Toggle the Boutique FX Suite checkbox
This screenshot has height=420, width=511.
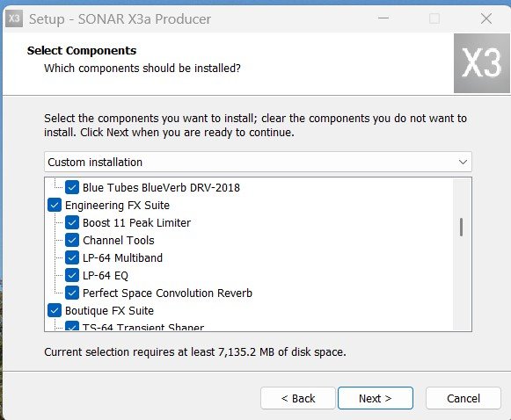pyautogui.click(x=55, y=310)
